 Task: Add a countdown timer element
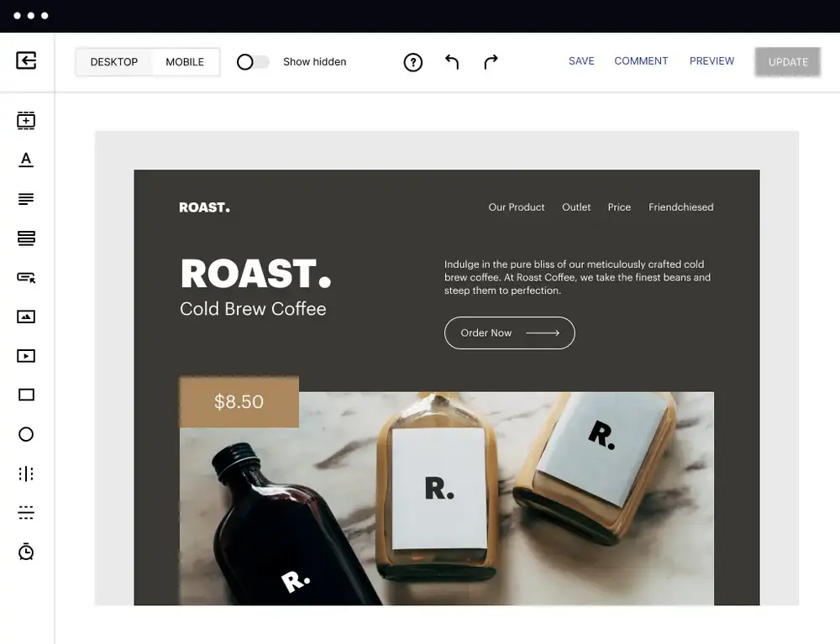tap(26, 552)
